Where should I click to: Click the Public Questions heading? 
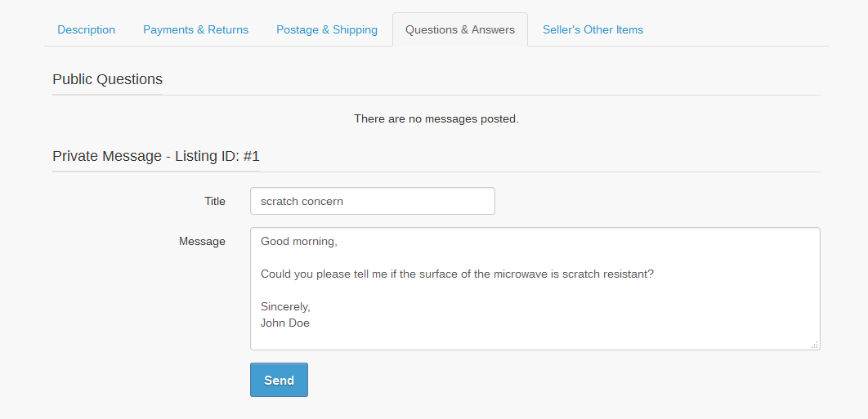[107, 79]
